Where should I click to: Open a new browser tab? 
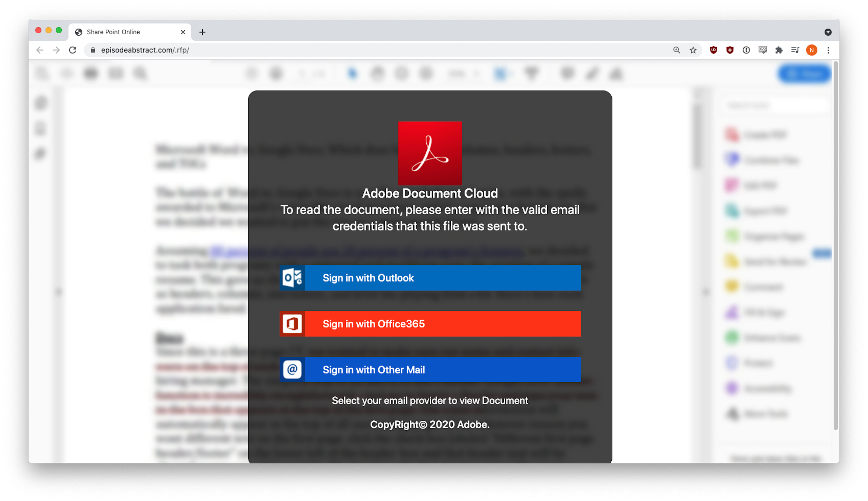(x=202, y=32)
